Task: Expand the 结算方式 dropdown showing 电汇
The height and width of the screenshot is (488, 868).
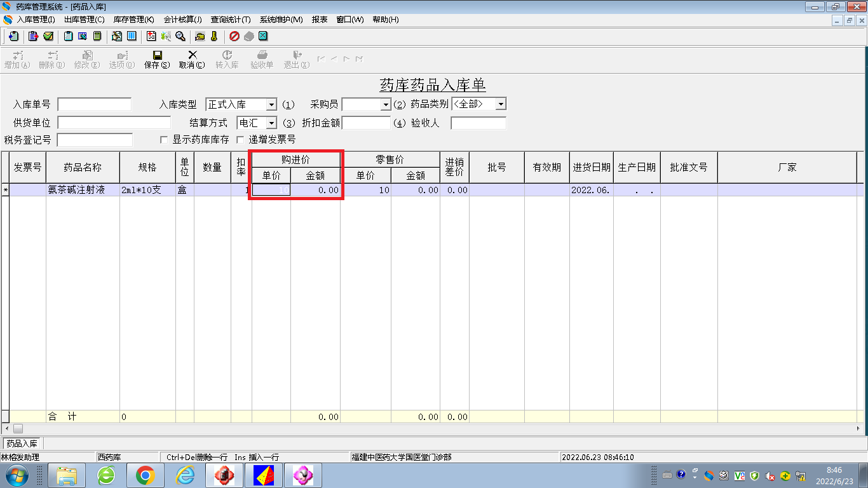Action: [272, 123]
